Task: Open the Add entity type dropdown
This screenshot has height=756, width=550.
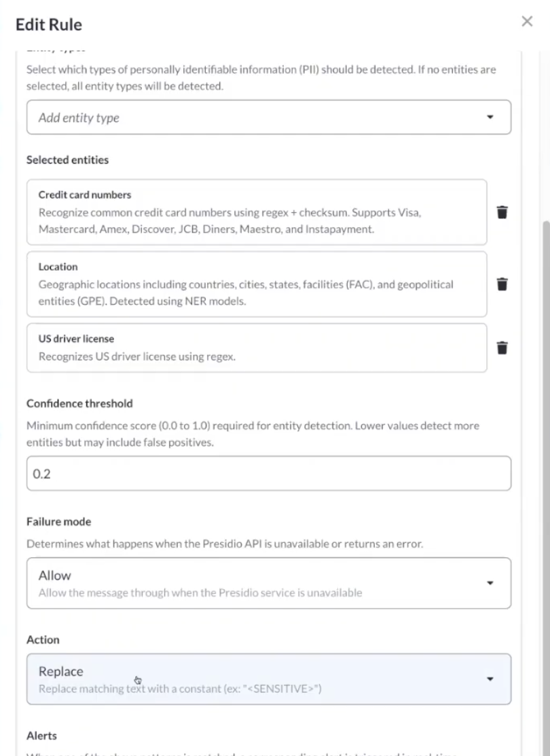Action: pos(268,117)
